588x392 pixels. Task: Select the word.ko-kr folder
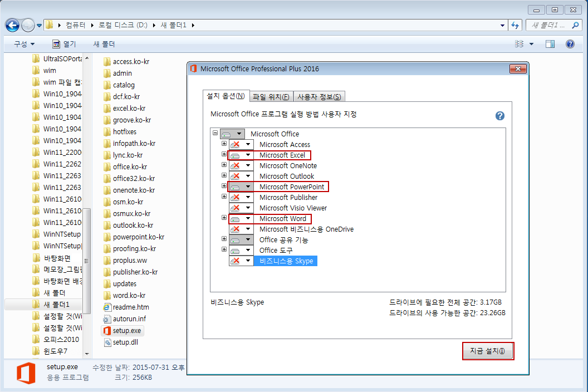pyautogui.click(x=125, y=295)
